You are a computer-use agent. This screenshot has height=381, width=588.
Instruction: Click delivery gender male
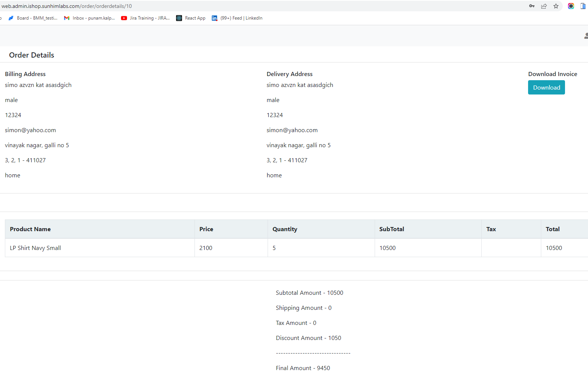273,100
